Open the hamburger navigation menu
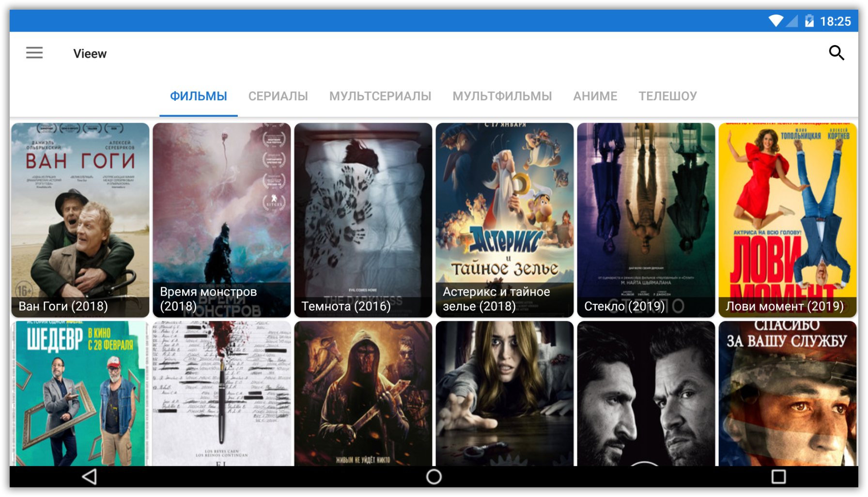The height and width of the screenshot is (497, 868). pyautogui.click(x=34, y=53)
